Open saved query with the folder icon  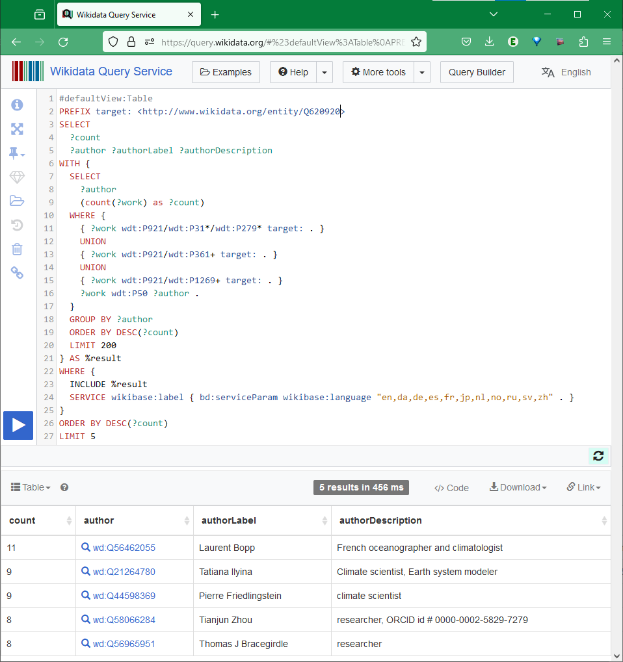(17, 201)
